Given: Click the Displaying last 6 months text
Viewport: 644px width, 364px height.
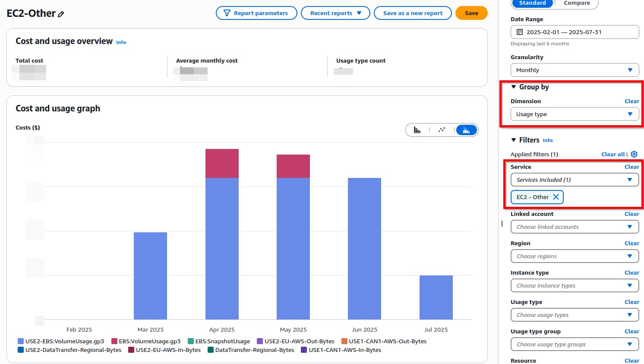Looking at the screenshot, I should pos(540,44).
